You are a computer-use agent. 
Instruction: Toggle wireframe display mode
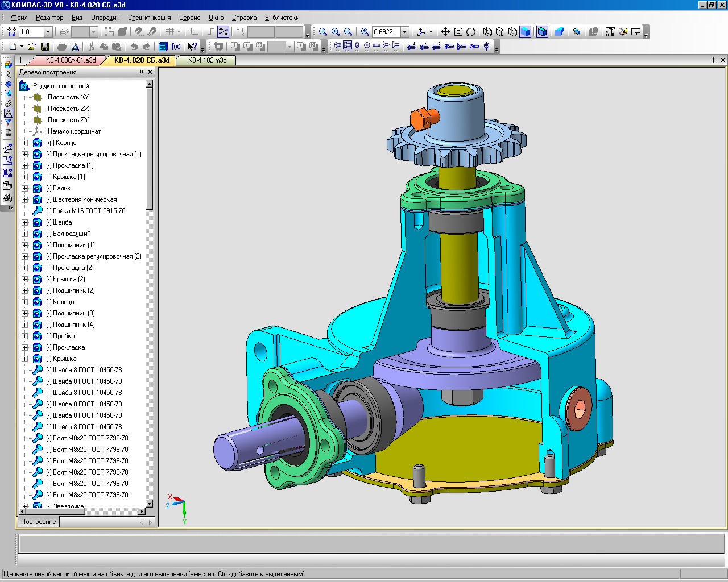point(487,32)
